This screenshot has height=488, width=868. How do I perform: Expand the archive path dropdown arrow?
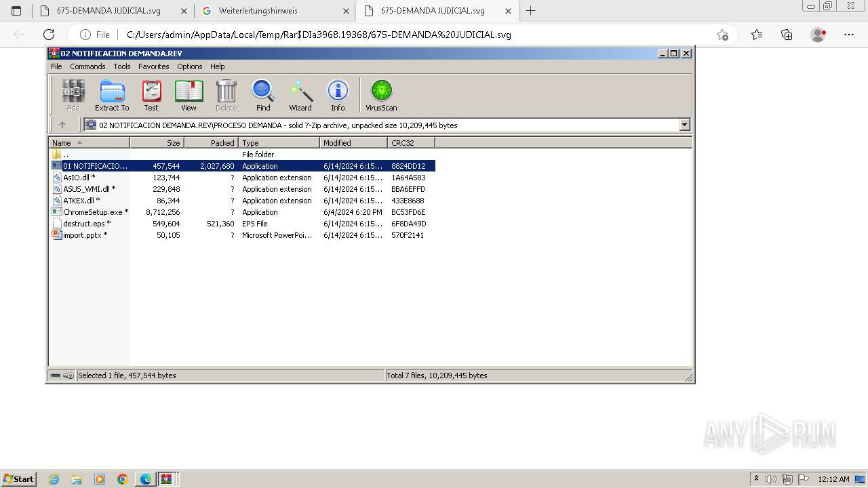coord(684,125)
